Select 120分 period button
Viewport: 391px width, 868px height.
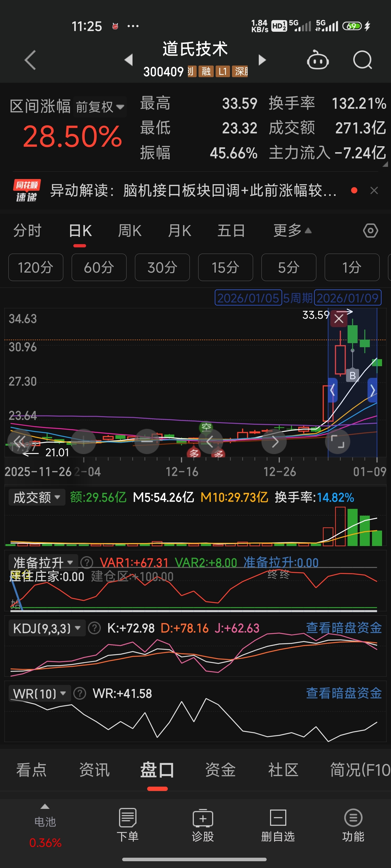36,267
